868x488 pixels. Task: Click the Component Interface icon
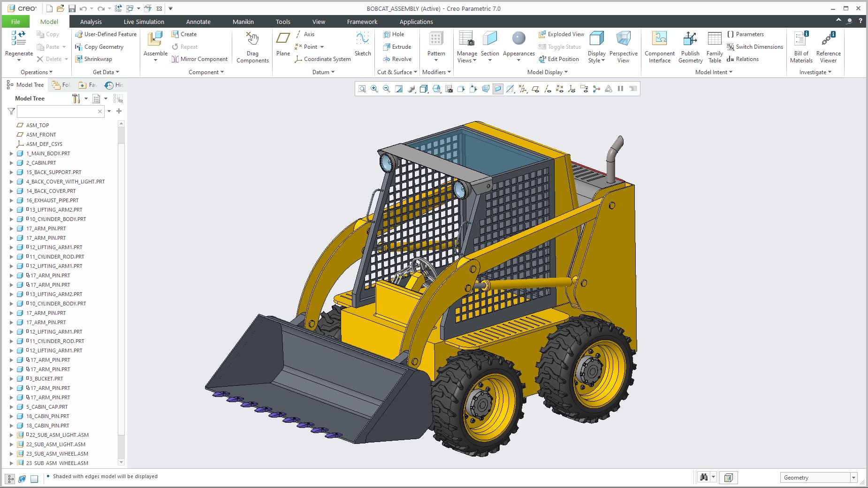click(659, 47)
